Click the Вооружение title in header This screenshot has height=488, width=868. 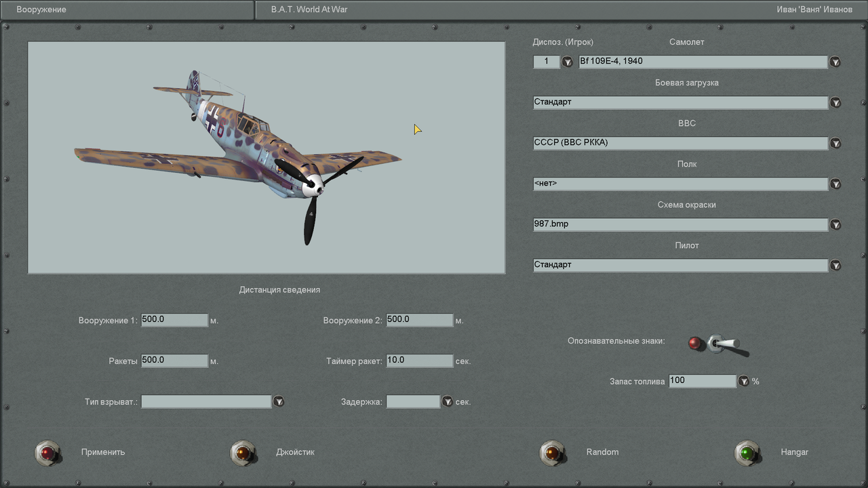pyautogui.click(x=41, y=10)
